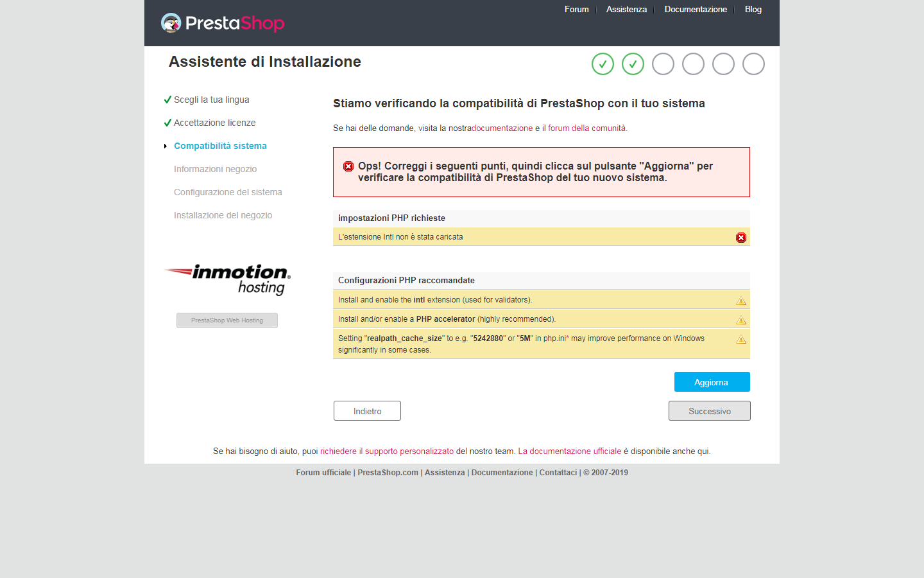The image size is (924, 578).
Task: Open Documentazione in the top navigation
Action: (696, 9)
